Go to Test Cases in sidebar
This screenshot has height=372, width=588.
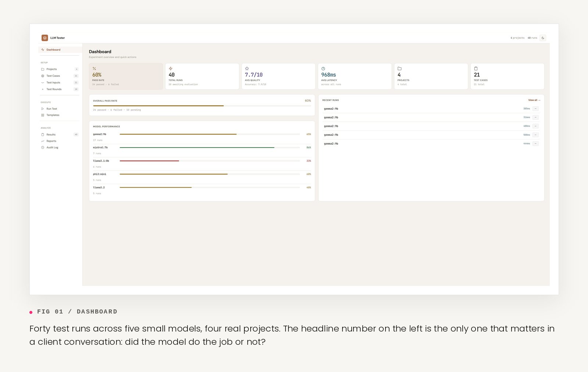[53, 76]
